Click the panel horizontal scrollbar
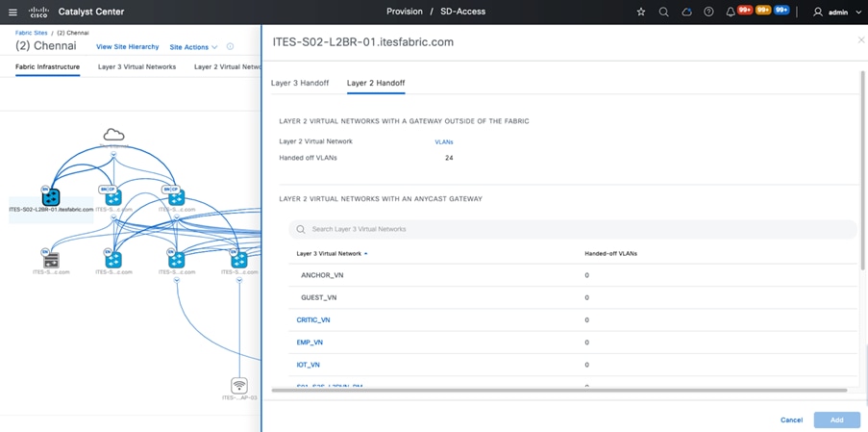Image resolution: width=868 pixels, height=432 pixels. [559, 391]
